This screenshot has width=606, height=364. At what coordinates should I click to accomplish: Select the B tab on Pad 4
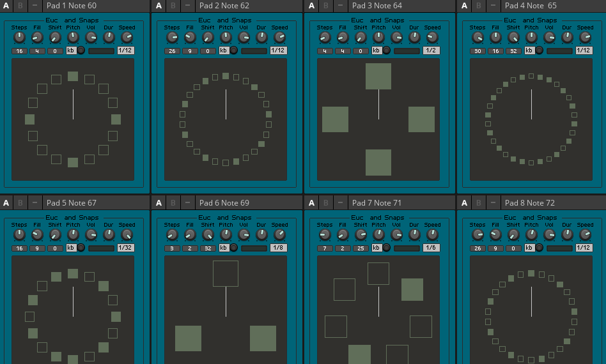478,6
